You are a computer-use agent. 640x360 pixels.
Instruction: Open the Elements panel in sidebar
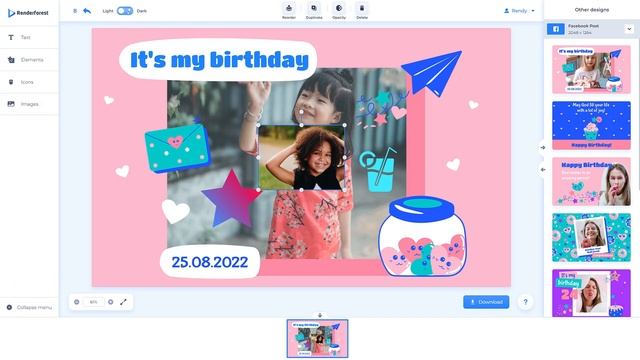(x=29, y=60)
